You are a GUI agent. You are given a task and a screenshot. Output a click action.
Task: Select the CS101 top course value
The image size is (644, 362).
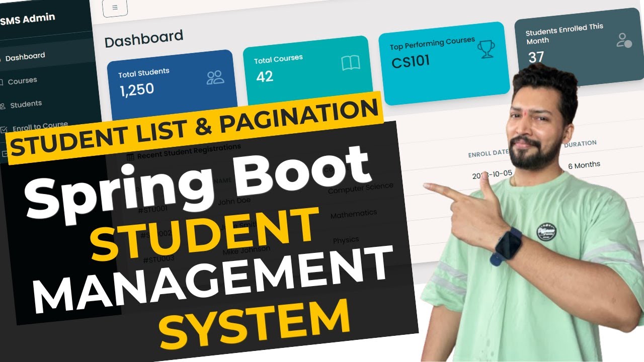click(x=411, y=61)
